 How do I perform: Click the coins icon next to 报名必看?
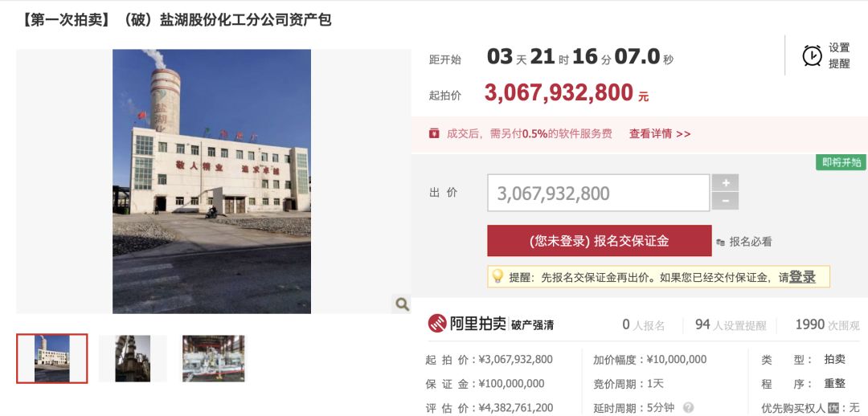click(720, 242)
